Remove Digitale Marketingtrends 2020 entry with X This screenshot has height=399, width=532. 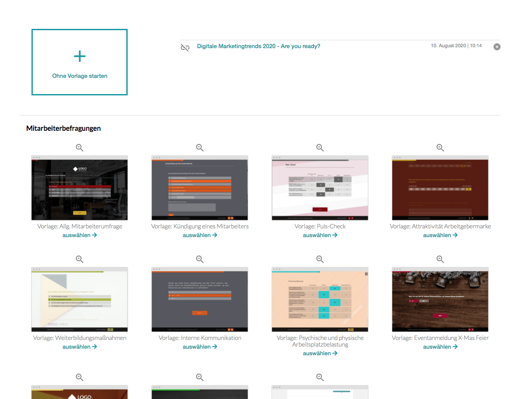pyautogui.click(x=497, y=47)
